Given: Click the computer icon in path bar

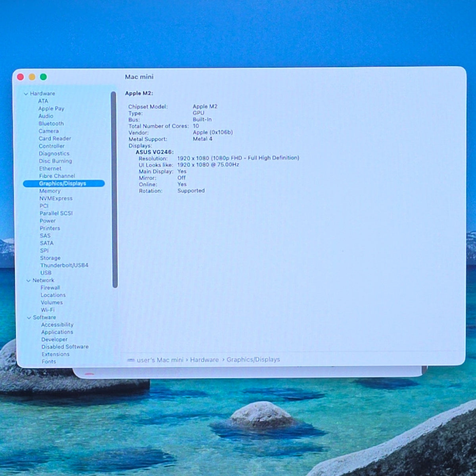Looking at the screenshot, I should point(131,360).
